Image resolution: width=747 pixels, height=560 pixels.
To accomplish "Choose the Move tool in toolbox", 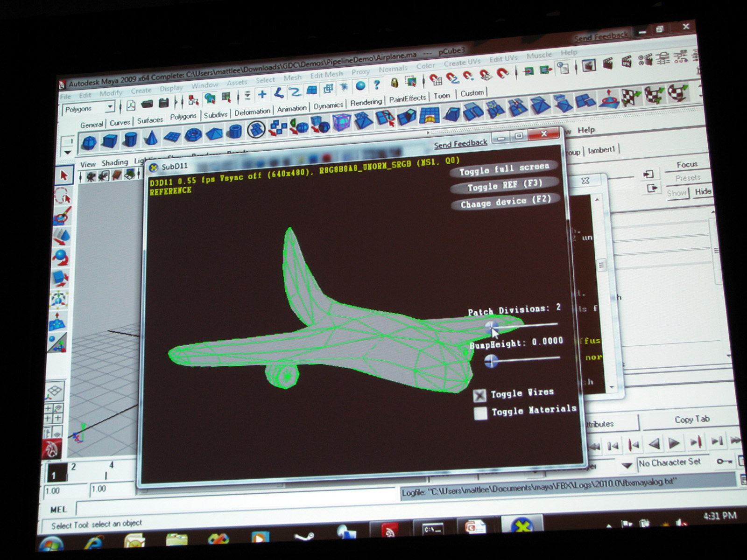I will (61, 237).
